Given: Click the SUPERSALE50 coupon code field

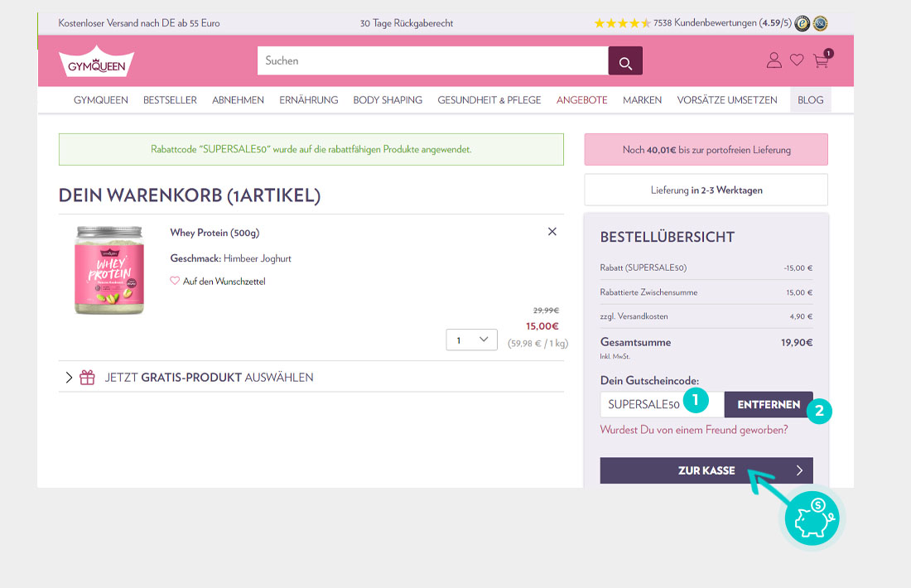Looking at the screenshot, I should click(663, 404).
